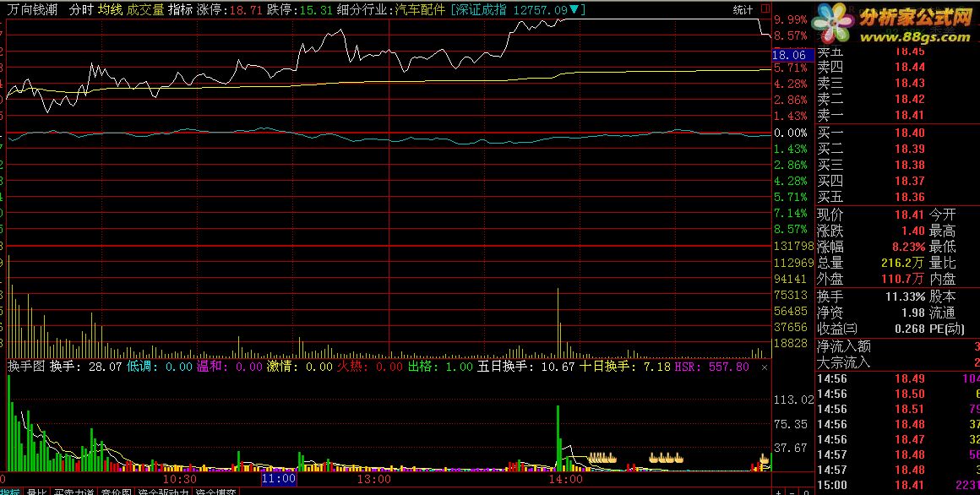Click the 跌停 value 15.31
The height and width of the screenshot is (495, 980).
pos(316,10)
